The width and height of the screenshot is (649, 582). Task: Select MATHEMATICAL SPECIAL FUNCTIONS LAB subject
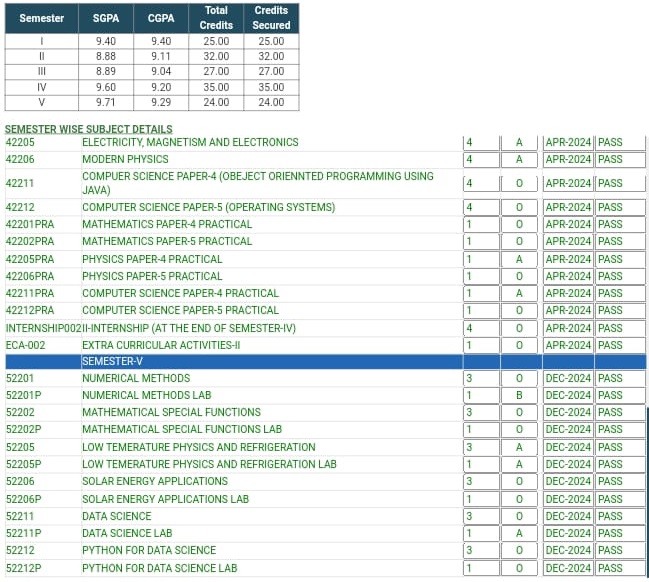[x=182, y=429]
